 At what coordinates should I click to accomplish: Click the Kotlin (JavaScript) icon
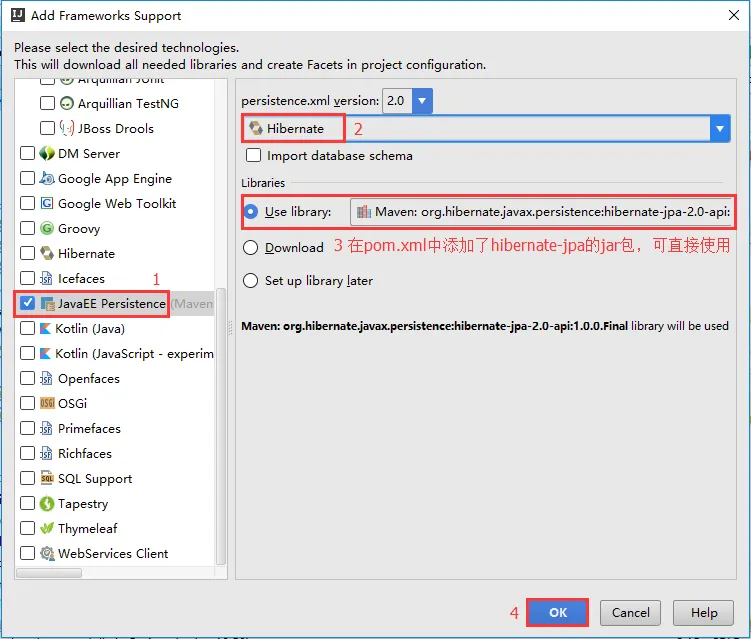[45, 354]
